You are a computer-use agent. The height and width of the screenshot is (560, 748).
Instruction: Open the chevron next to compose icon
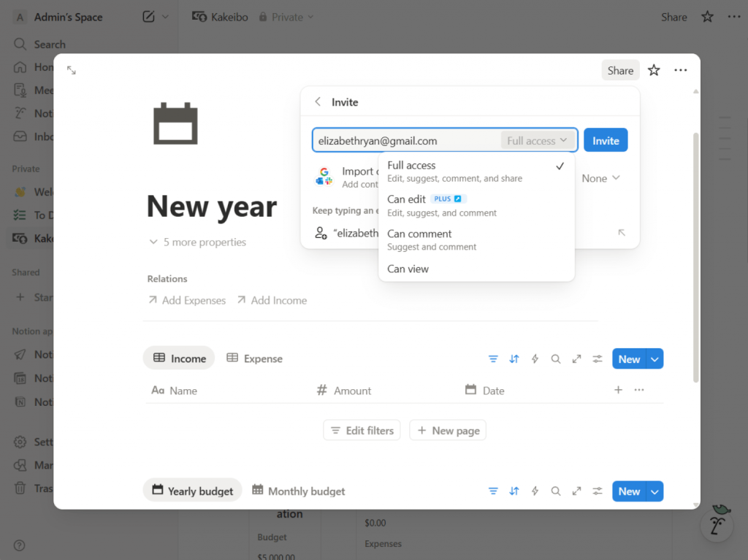(166, 17)
